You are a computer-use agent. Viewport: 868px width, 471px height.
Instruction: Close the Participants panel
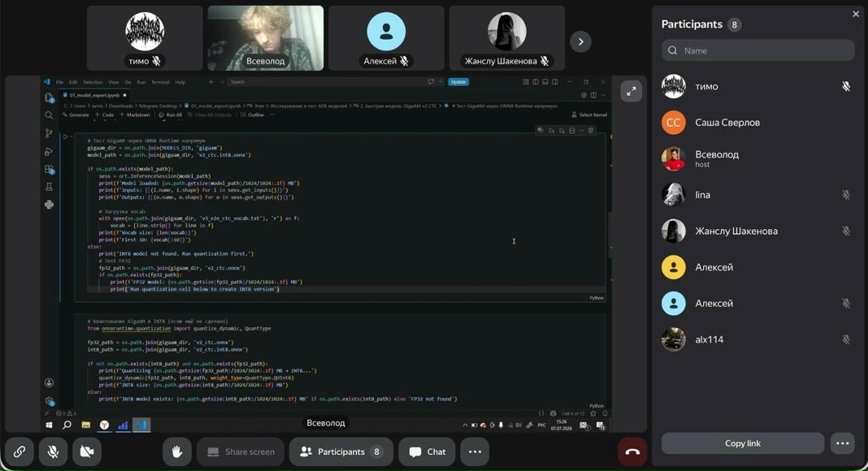856,14
